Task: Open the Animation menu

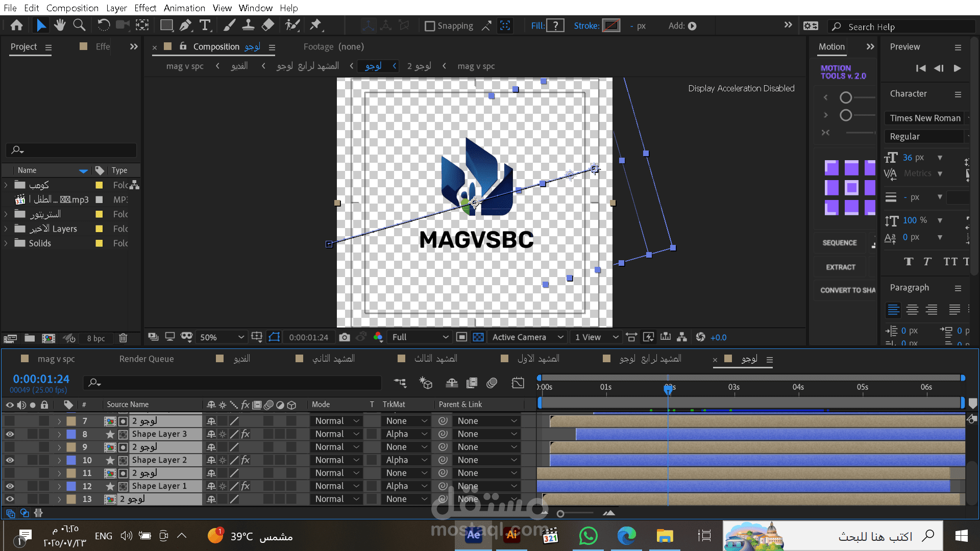Action: tap(184, 8)
